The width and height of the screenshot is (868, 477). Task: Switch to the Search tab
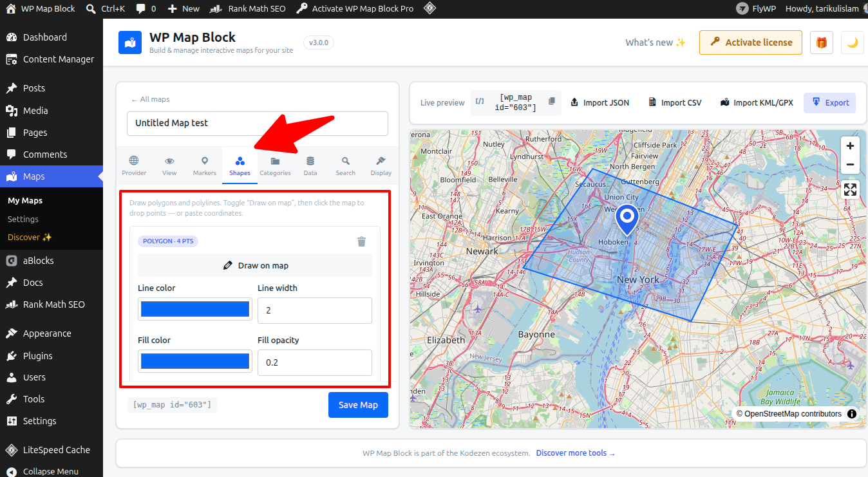click(x=346, y=165)
